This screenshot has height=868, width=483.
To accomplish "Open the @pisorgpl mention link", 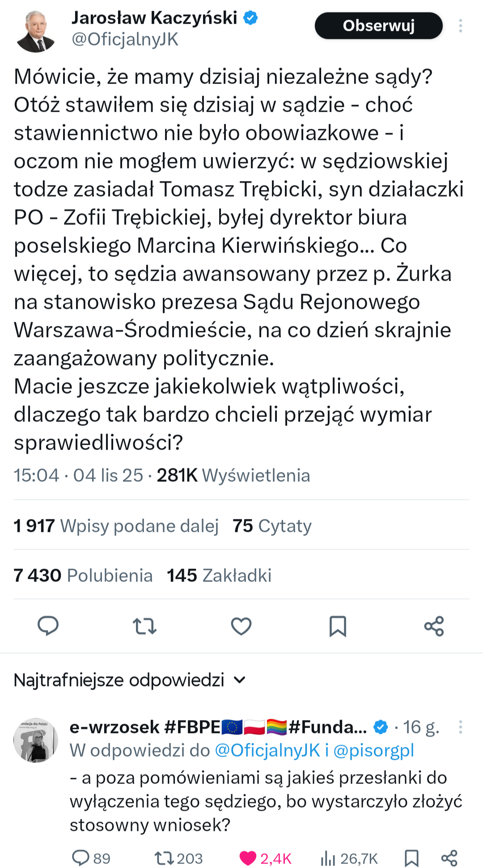I will [x=374, y=750].
